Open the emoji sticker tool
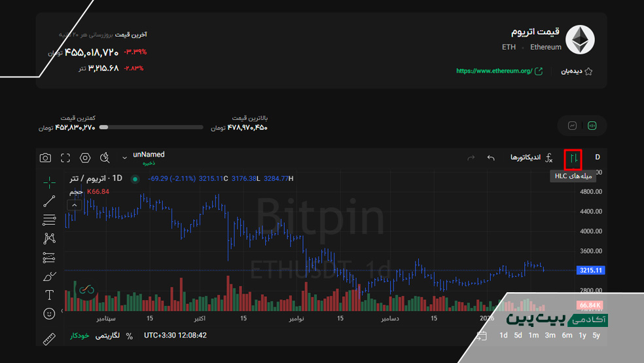This screenshot has width=644, height=363. click(x=49, y=314)
